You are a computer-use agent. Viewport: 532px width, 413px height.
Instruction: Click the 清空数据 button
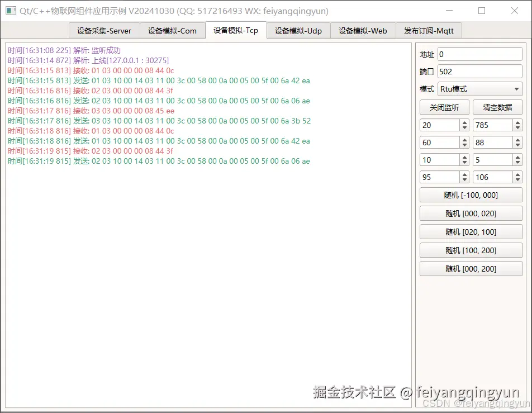click(x=497, y=107)
